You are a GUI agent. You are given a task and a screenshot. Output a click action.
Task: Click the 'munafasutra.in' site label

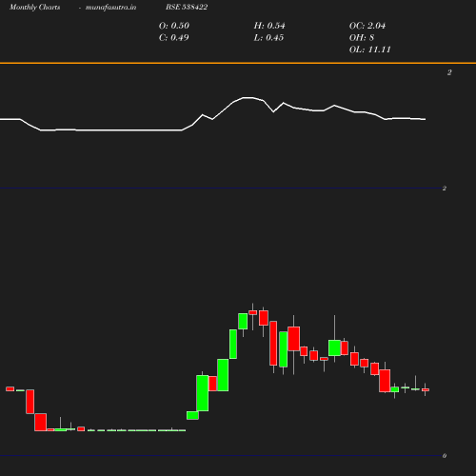click(110, 7)
